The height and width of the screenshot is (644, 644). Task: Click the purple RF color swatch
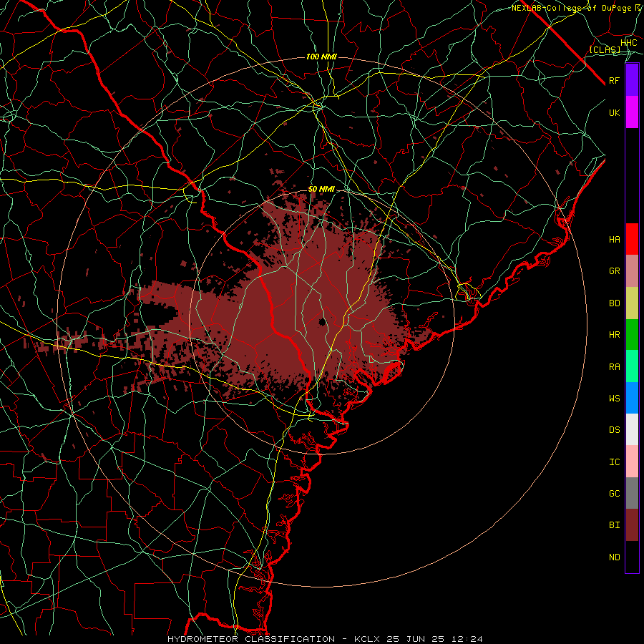(632, 80)
